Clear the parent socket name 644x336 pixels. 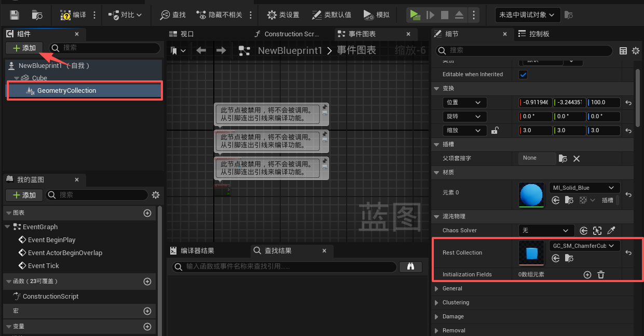click(576, 158)
